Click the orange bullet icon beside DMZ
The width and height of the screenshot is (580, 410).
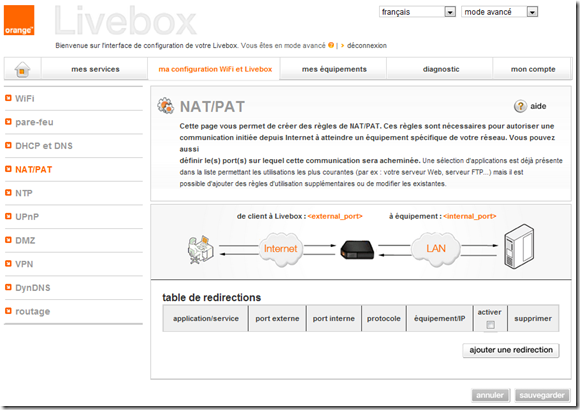[8, 240]
